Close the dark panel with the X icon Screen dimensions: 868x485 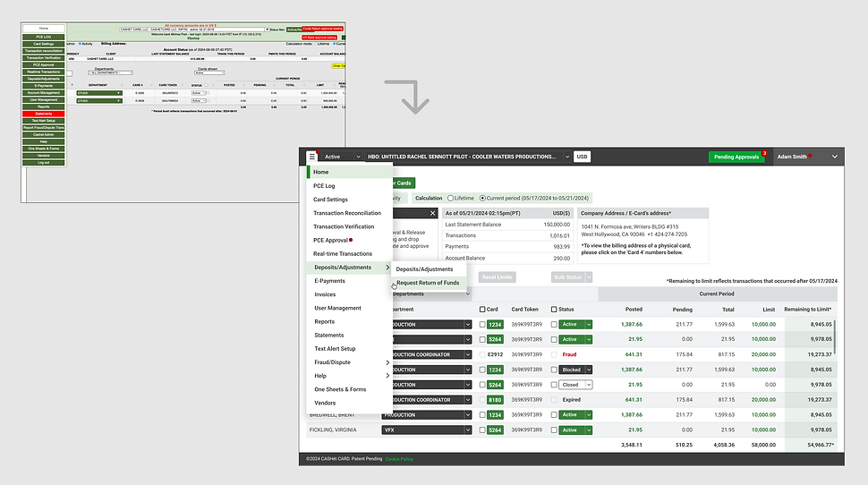pyautogui.click(x=433, y=213)
